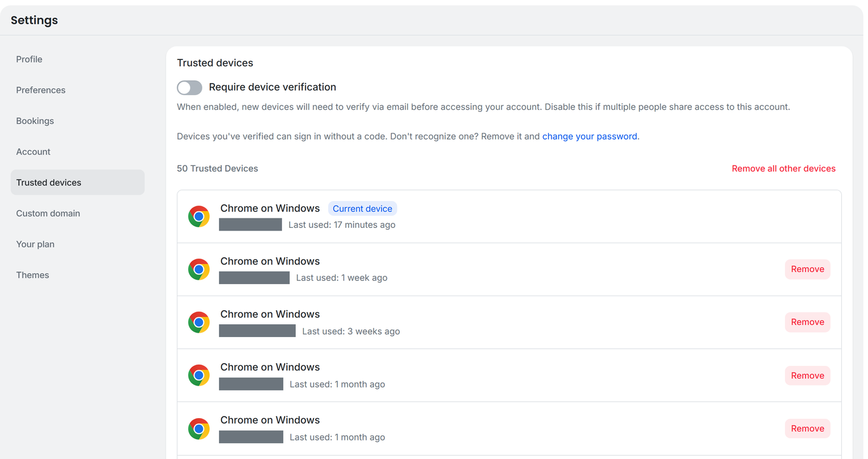The width and height of the screenshot is (868, 459).
Task: Click Chrome on Windows name in Current device row
Action: [270, 208]
